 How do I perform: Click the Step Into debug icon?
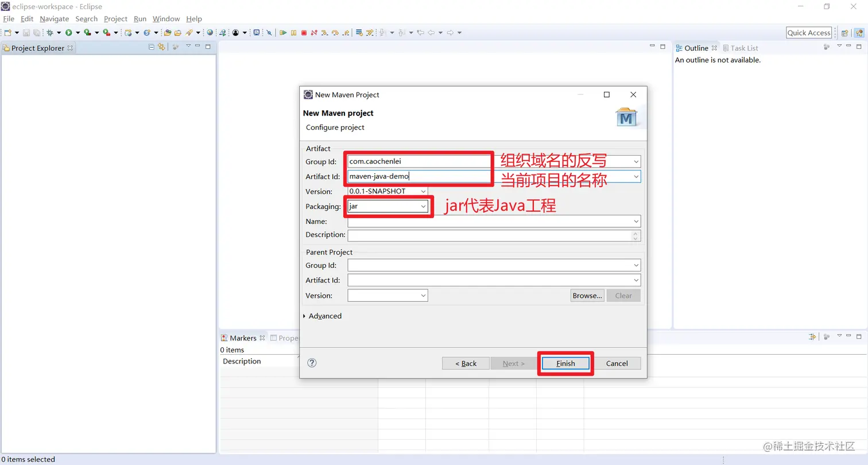pyautogui.click(x=324, y=33)
